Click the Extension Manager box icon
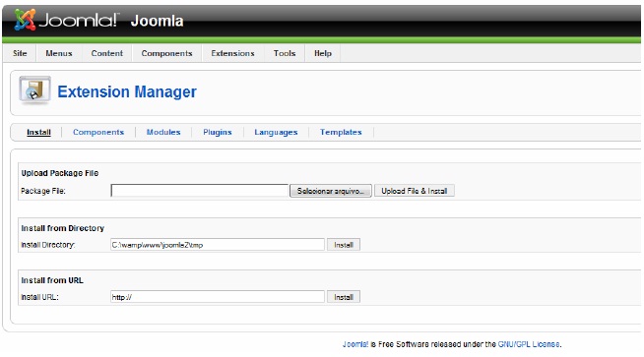The height and width of the screenshot is (357, 644). [x=34, y=90]
